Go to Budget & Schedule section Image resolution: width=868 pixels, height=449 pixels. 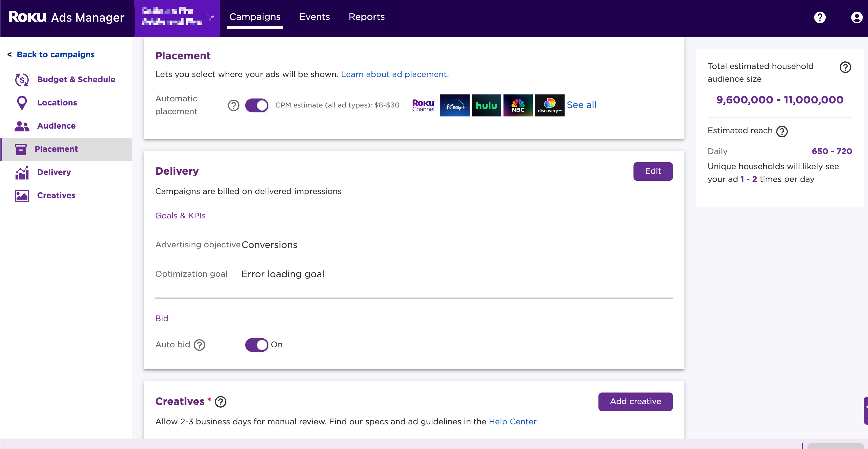point(76,80)
